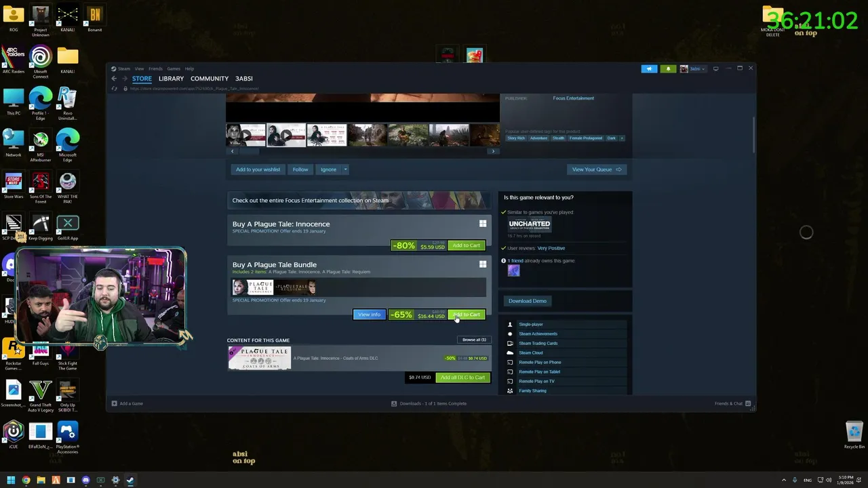
Task: Click the Ignore button
Action: point(328,169)
